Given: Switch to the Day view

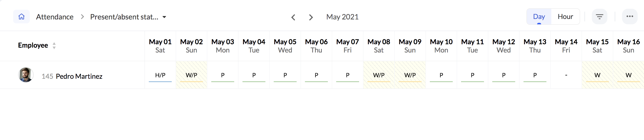Looking at the screenshot, I should pos(539,17).
